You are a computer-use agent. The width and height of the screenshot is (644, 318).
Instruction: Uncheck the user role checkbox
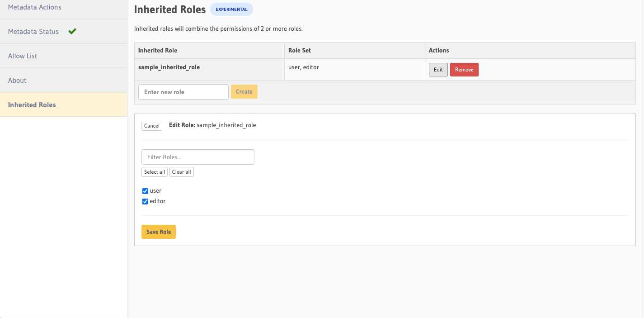(x=145, y=191)
